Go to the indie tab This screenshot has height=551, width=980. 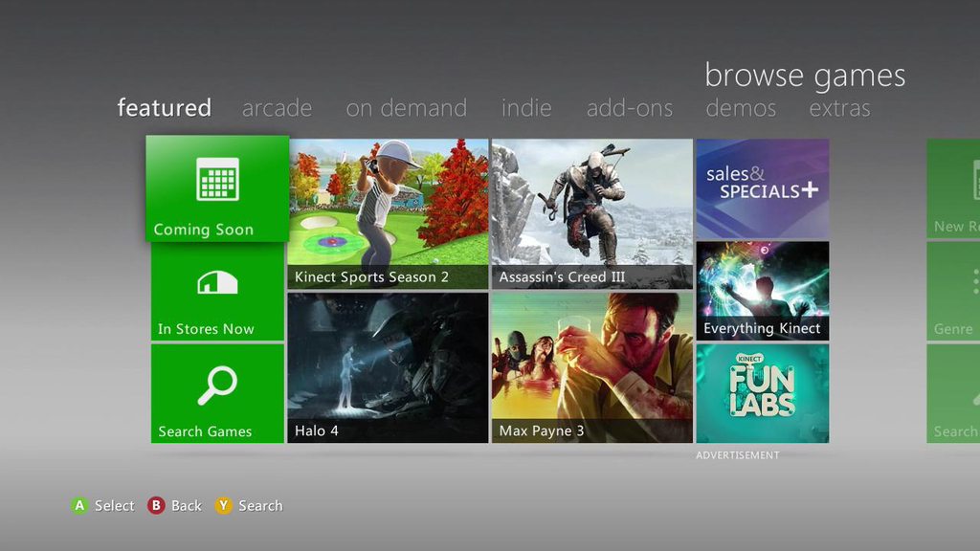(526, 108)
